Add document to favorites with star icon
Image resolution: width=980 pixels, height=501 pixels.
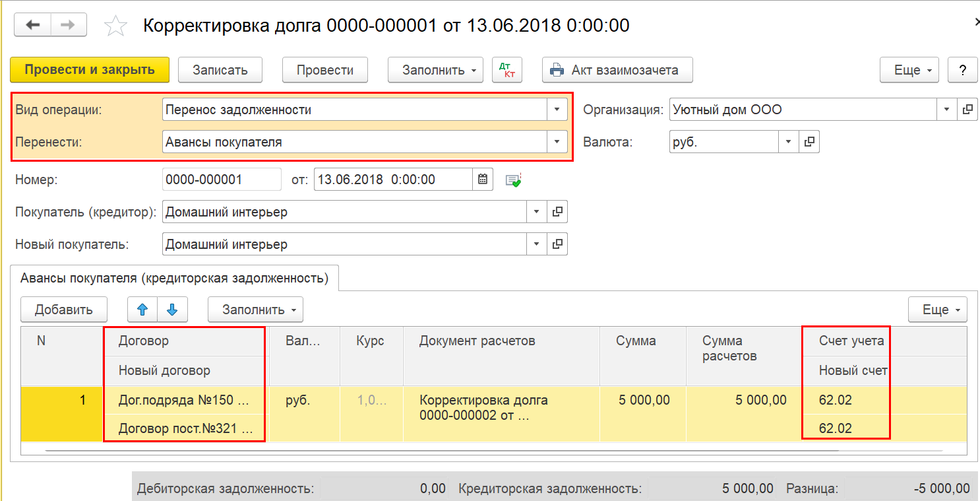click(116, 26)
